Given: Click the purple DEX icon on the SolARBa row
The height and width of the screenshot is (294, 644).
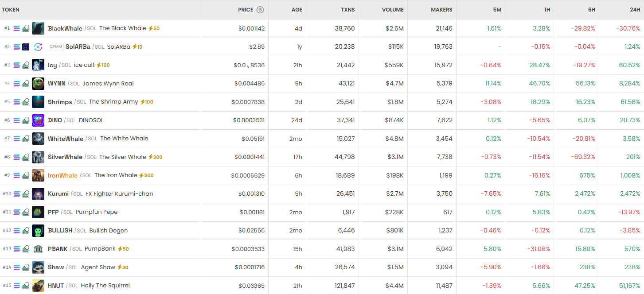Looking at the screenshot, I should (x=26, y=47).
